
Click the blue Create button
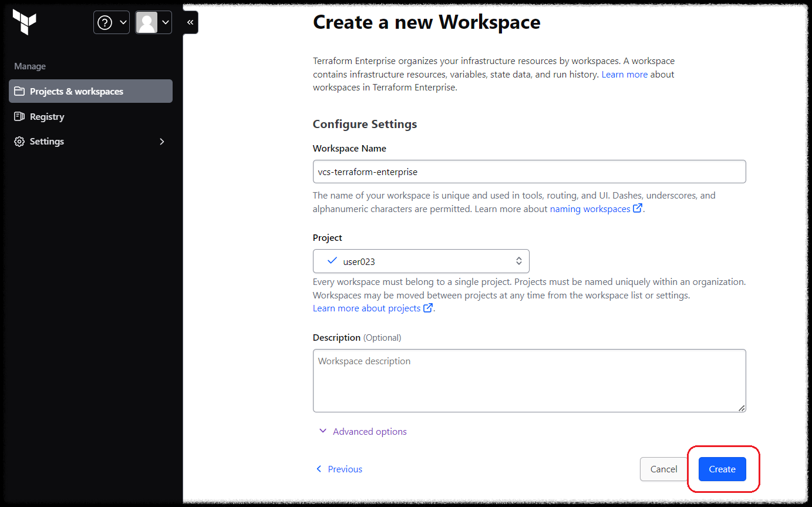point(722,469)
